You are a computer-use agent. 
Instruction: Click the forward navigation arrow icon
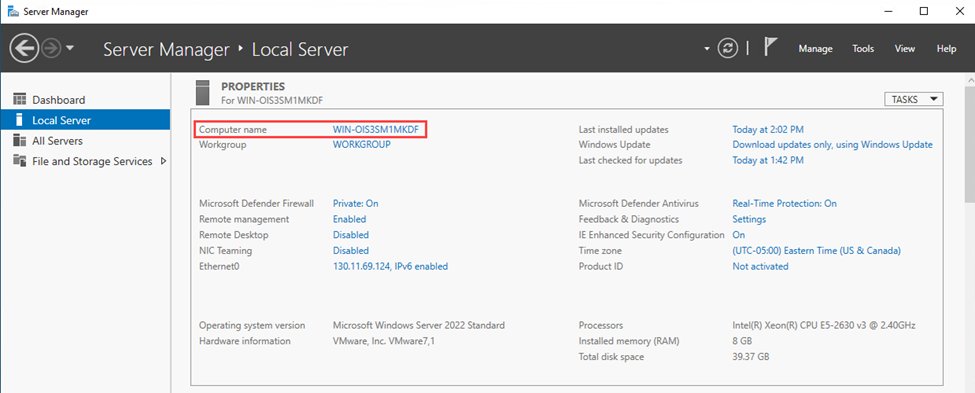coord(50,49)
